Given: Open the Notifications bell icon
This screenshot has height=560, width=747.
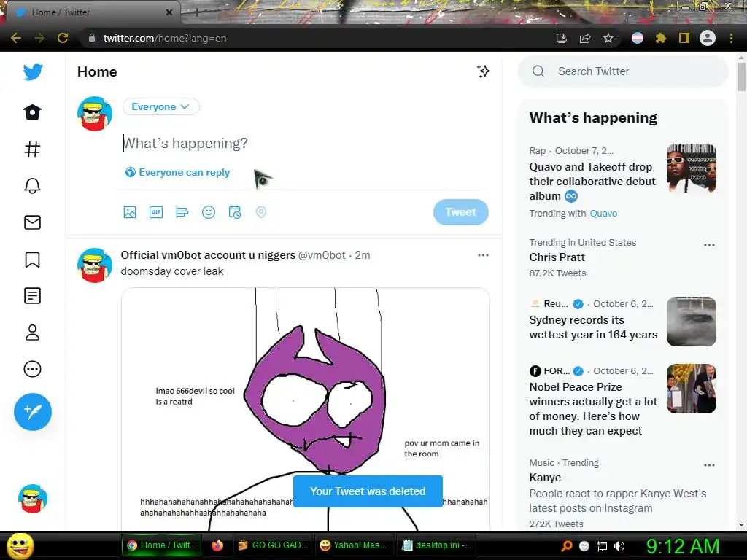Looking at the screenshot, I should pos(32,186).
